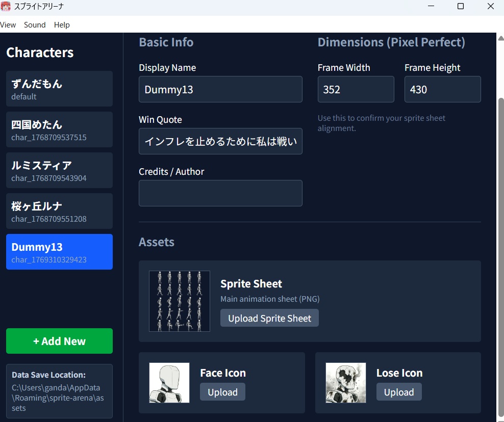Select the 四国めたん character
This screenshot has width=504, height=422.
[59, 129]
